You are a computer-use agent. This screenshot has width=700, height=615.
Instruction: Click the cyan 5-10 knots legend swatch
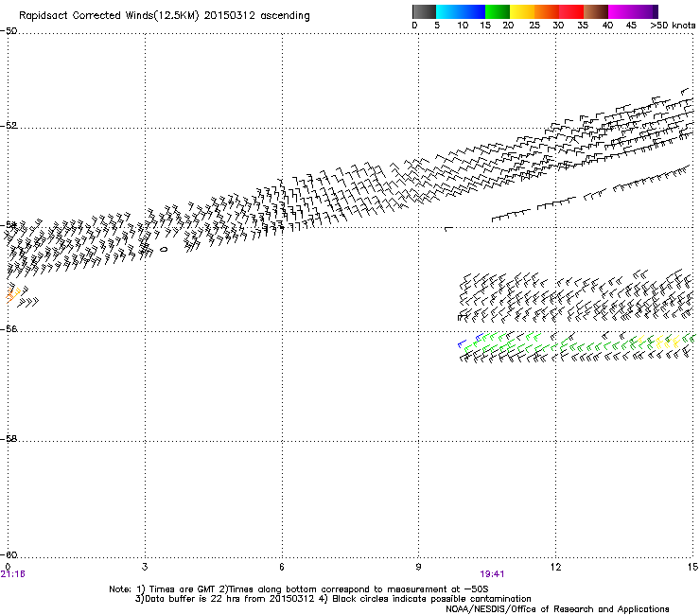448,11
